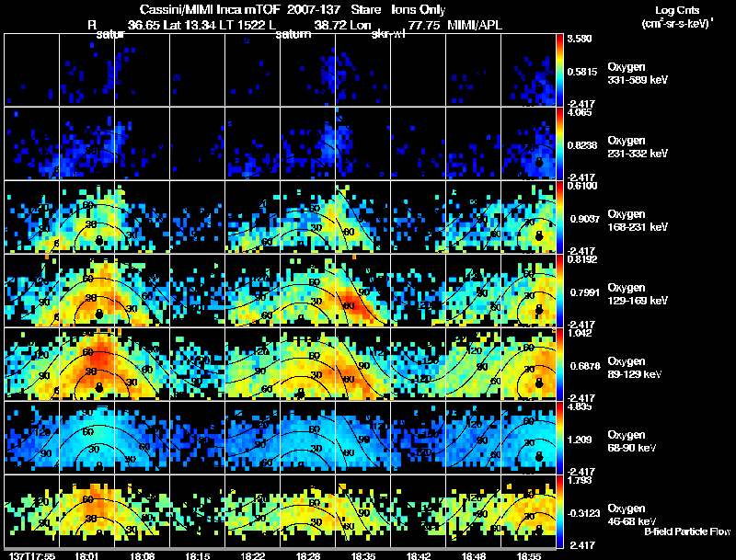Select the "Oxygen 46-68 keV" row label
Screen dimensions: 736x560
(x=632, y=515)
